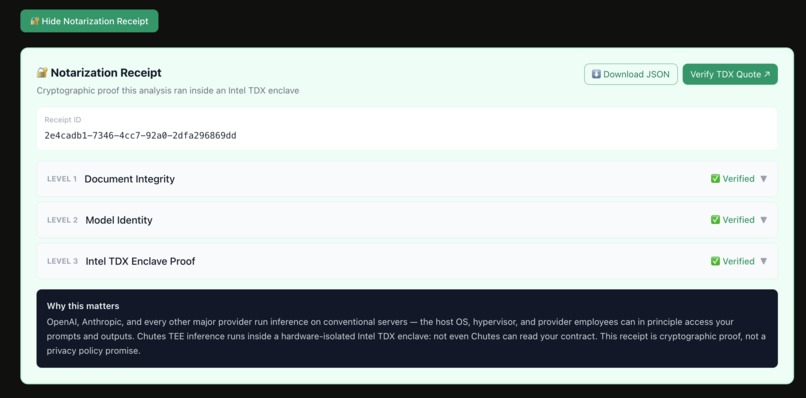The image size is (806, 398).
Task: Click Verified status on Model Identity row
Action: pyautogui.click(x=738, y=220)
